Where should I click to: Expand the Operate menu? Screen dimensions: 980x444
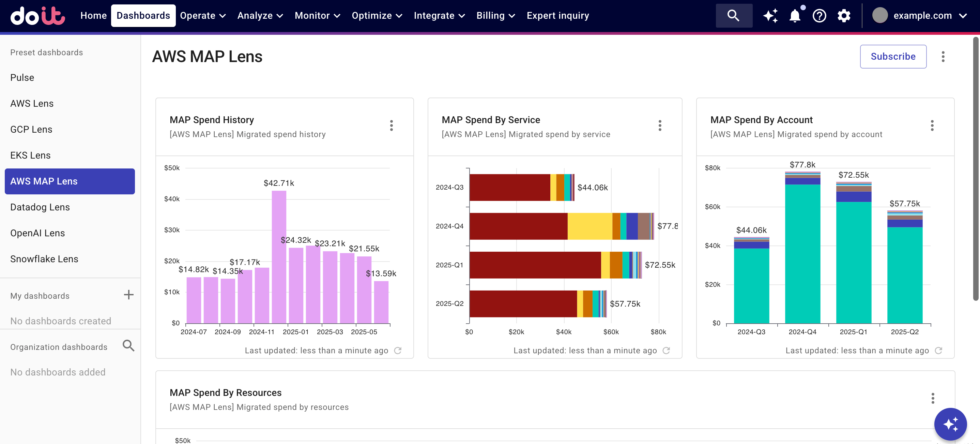point(203,16)
